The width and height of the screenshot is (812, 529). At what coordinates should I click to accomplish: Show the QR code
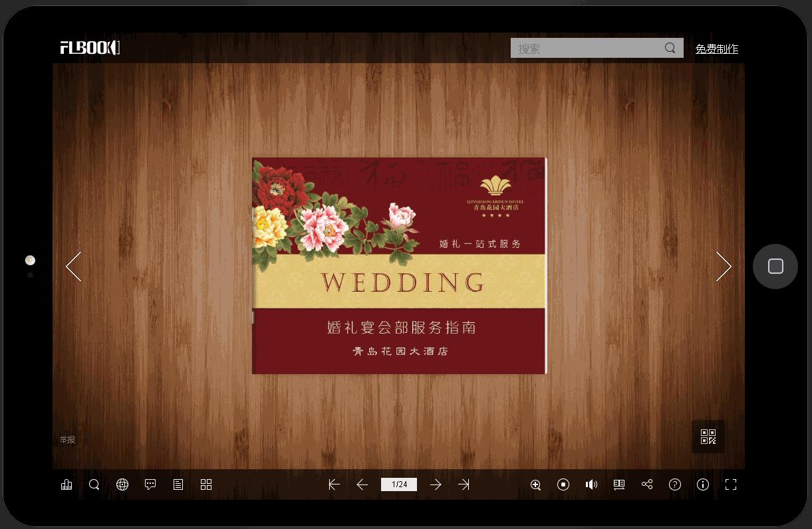tap(708, 437)
